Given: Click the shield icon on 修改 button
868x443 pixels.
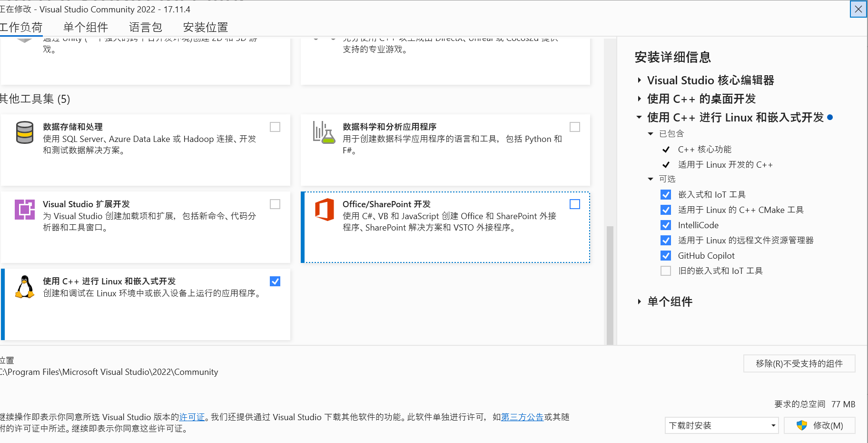Looking at the screenshot, I should click(802, 425).
